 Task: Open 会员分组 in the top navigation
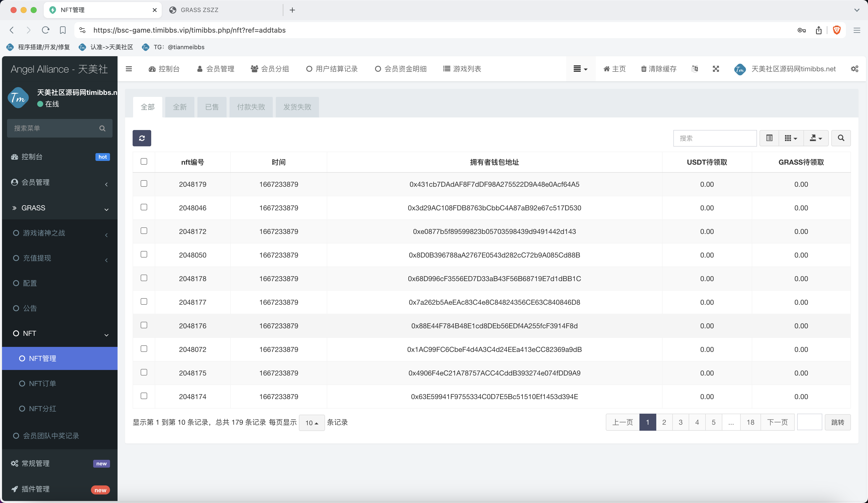pyautogui.click(x=270, y=69)
